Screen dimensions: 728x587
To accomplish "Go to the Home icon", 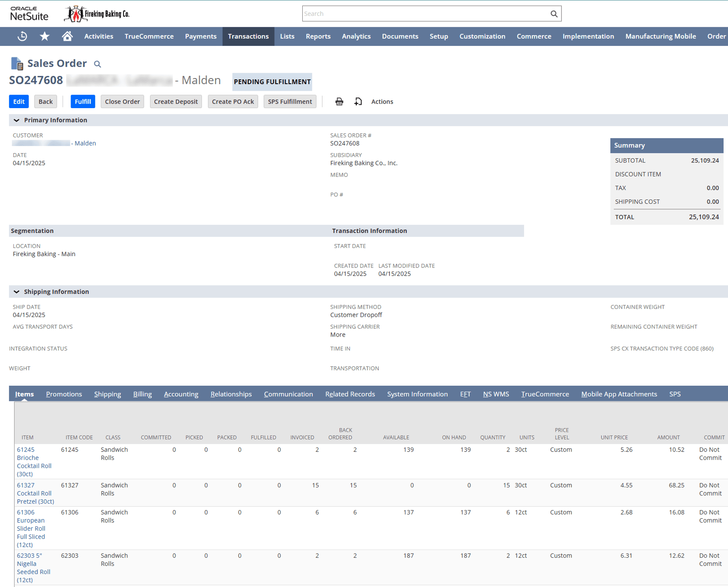I will [x=67, y=36].
